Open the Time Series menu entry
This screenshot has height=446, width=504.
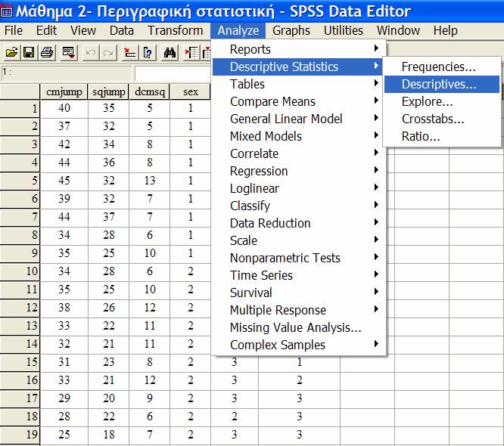(x=298, y=275)
